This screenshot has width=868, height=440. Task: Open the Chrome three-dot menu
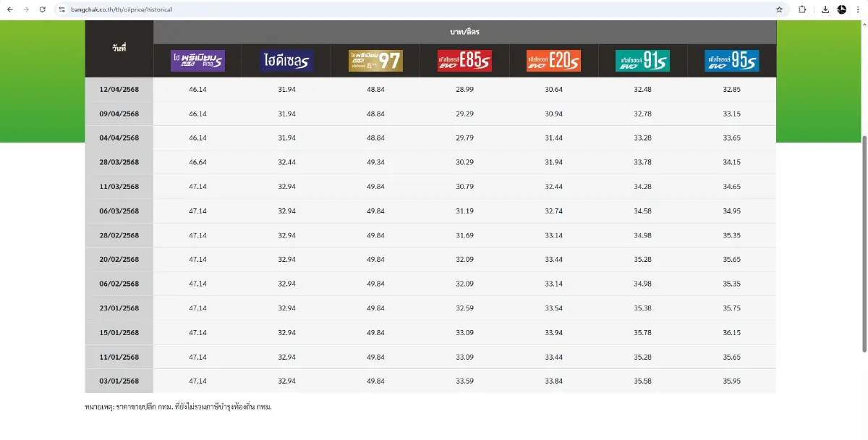(859, 9)
